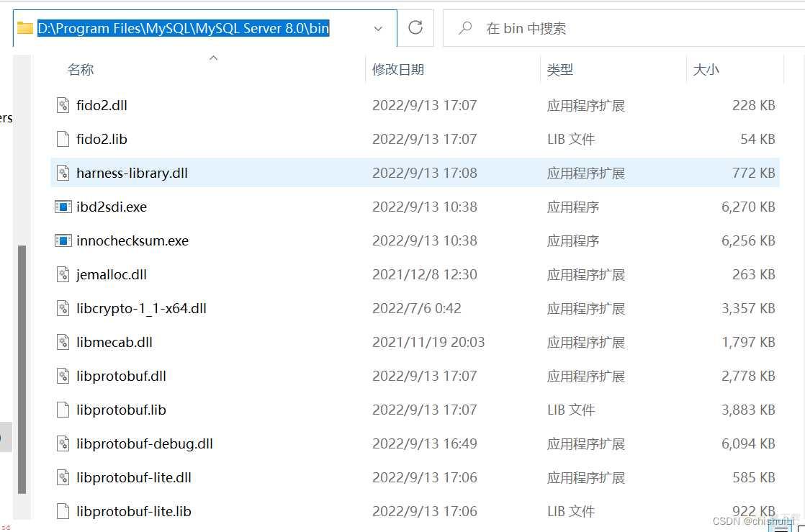805x532 pixels.
Task: Click the fido2.dll file icon
Action: click(x=63, y=105)
